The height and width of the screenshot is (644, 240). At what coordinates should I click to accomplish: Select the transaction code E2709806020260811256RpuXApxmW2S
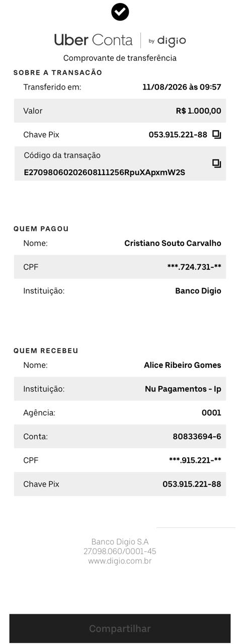click(105, 173)
